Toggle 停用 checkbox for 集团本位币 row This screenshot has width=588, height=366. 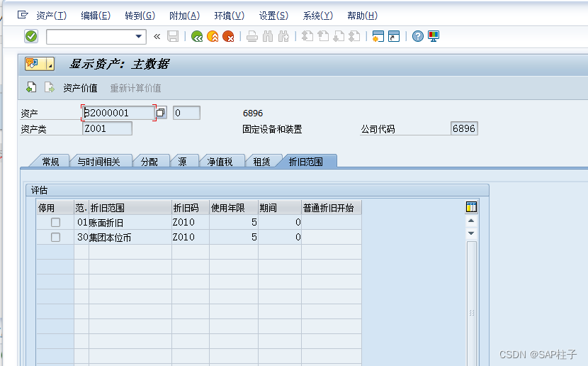pos(55,237)
